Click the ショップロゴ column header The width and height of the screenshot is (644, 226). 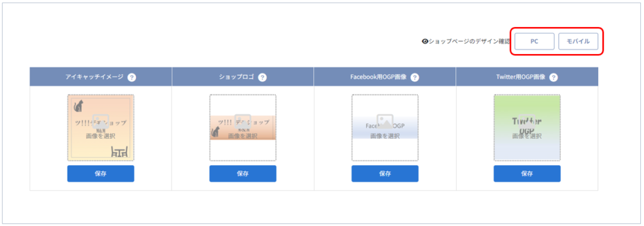pyautogui.click(x=243, y=77)
